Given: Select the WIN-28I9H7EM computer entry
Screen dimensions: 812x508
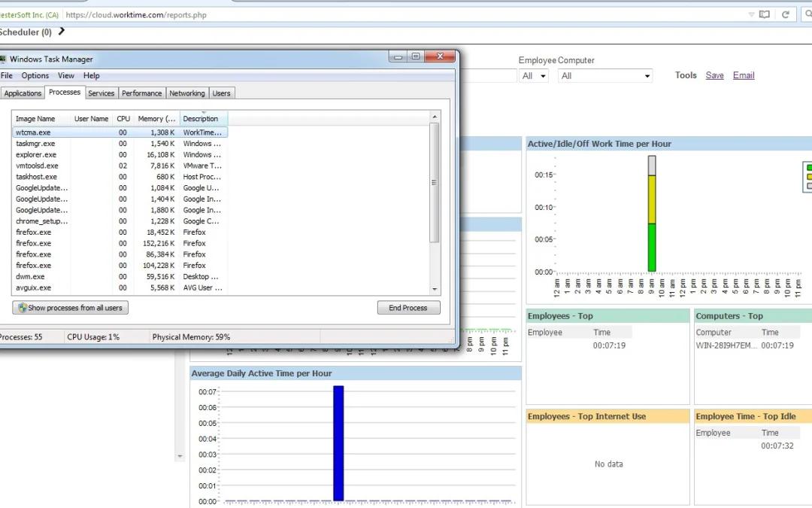Looking at the screenshot, I should coord(726,345).
